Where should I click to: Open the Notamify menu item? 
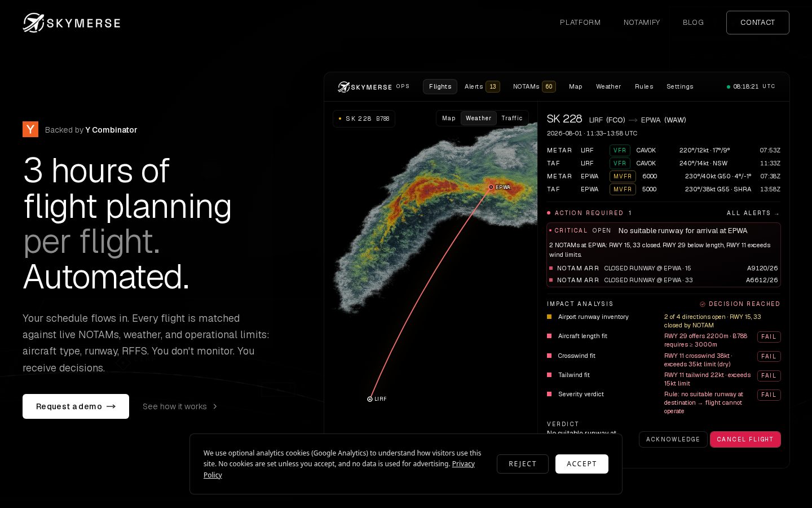point(642,23)
